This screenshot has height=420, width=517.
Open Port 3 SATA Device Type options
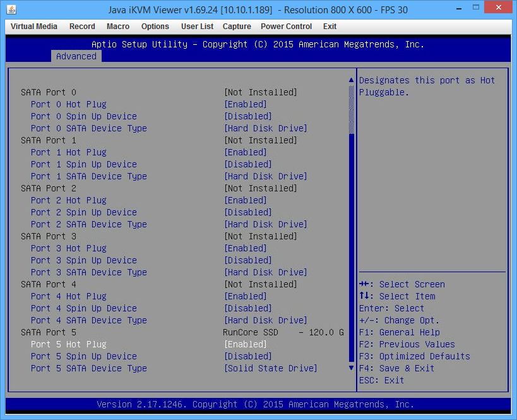[265, 272]
